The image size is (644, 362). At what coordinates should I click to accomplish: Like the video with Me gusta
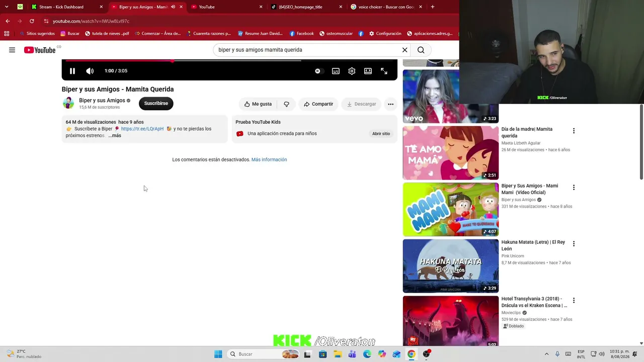[x=258, y=104]
